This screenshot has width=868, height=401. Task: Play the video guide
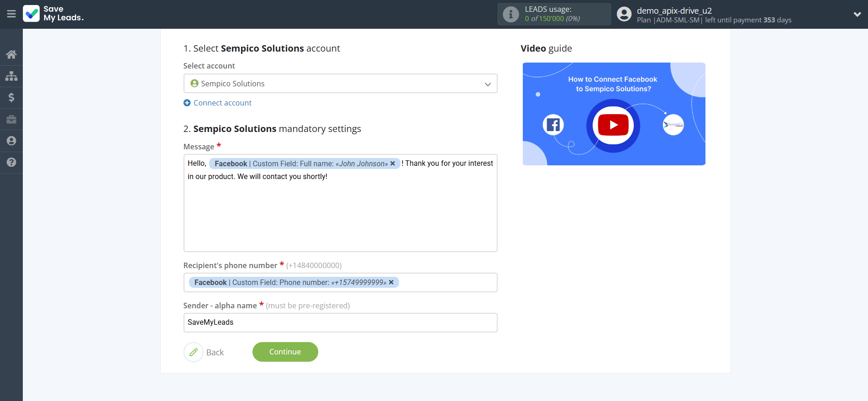point(613,125)
